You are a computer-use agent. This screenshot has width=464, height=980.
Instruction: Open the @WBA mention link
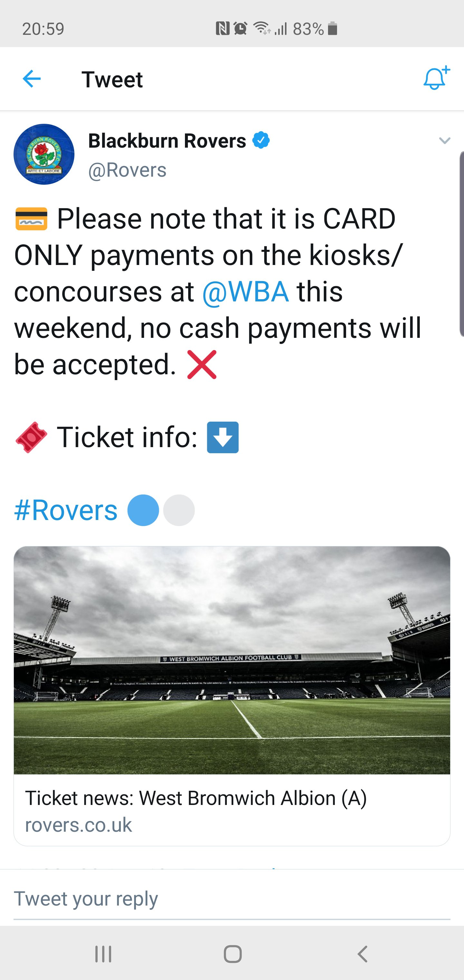coord(245,292)
